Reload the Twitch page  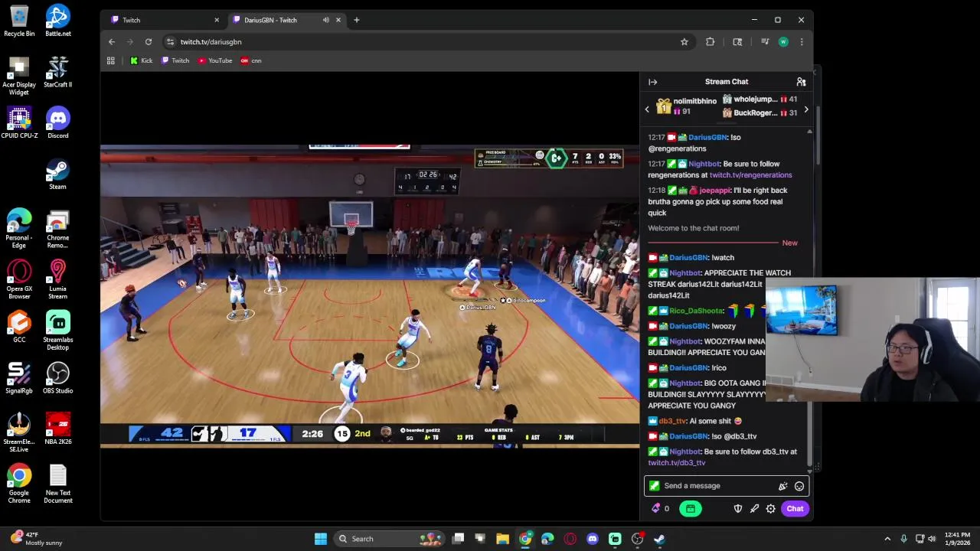149,42
